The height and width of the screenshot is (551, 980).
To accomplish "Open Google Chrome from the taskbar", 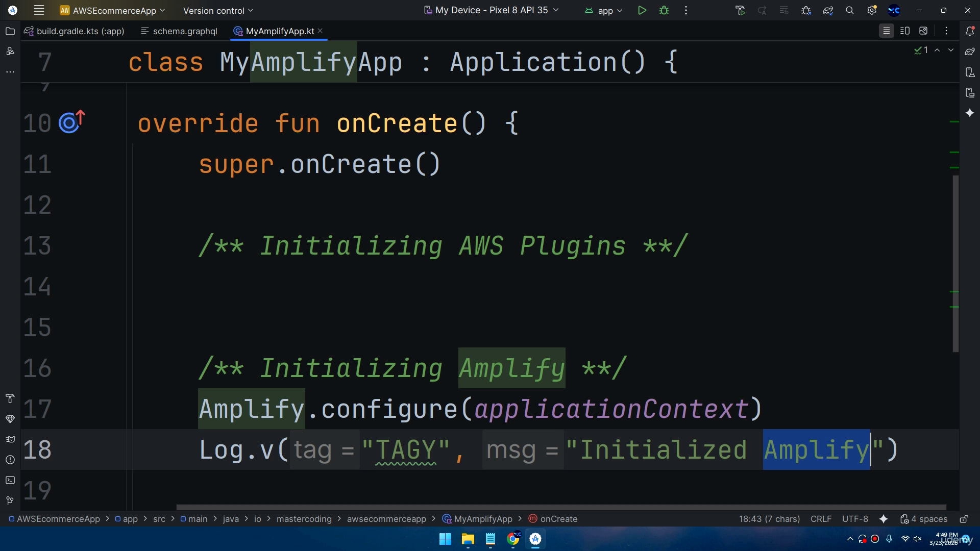I will click(513, 539).
